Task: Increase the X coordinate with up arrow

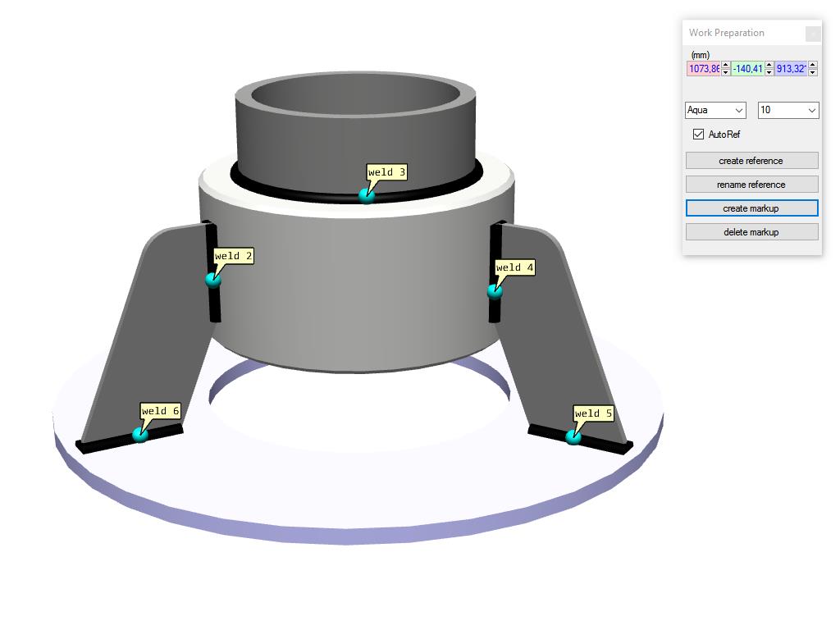Action: tap(726, 66)
